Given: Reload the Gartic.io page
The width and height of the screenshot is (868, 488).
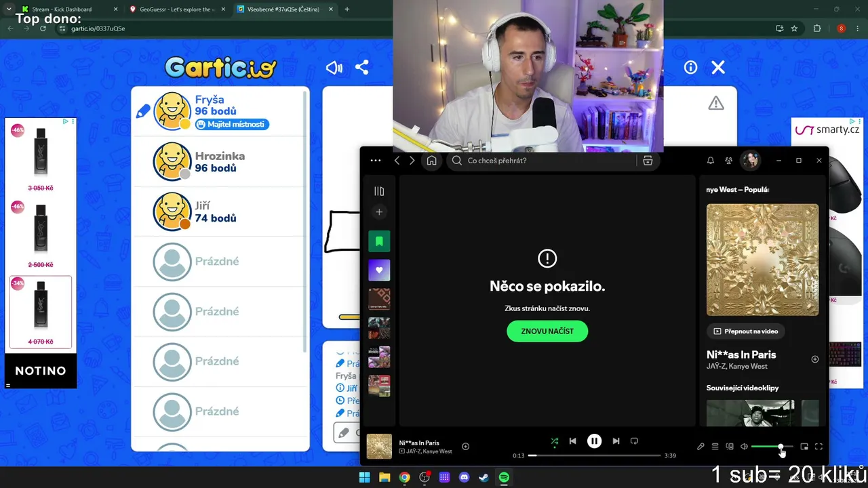Looking at the screenshot, I should coord(43,28).
